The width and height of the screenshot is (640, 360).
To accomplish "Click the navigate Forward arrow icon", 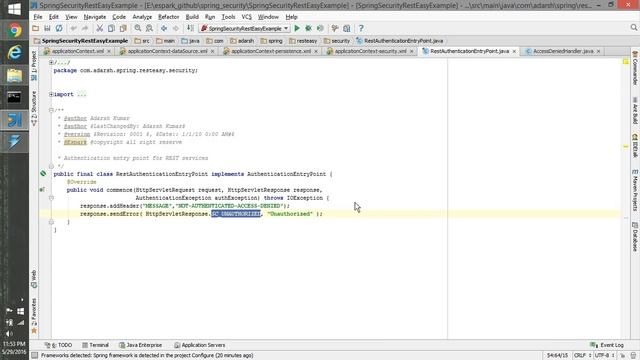I will (x=176, y=28).
